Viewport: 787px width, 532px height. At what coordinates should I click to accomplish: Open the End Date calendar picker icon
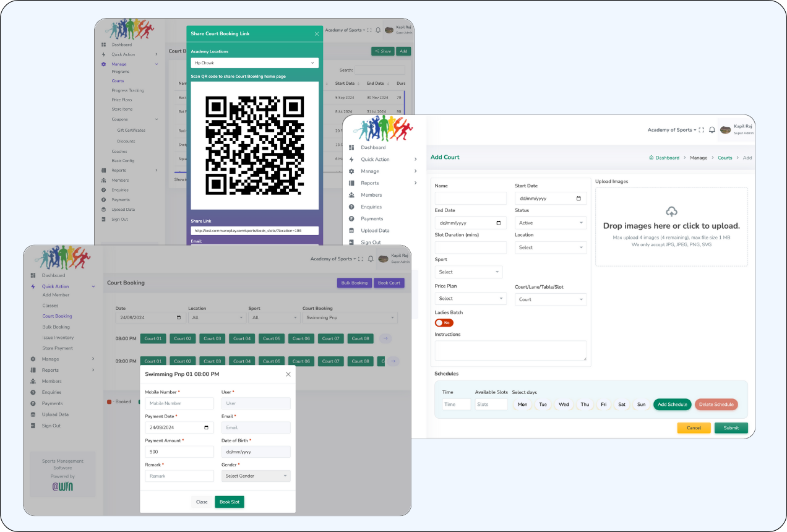click(499, 223)
